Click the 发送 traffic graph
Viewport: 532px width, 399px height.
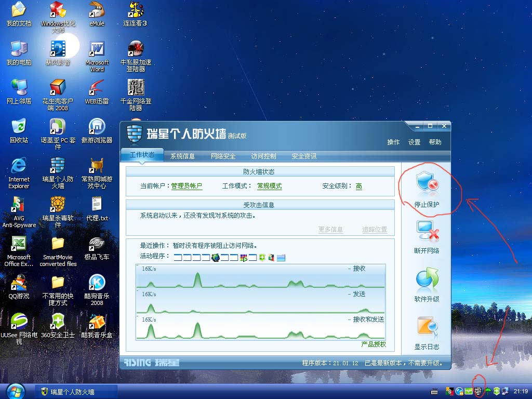[x=261, y=301]
